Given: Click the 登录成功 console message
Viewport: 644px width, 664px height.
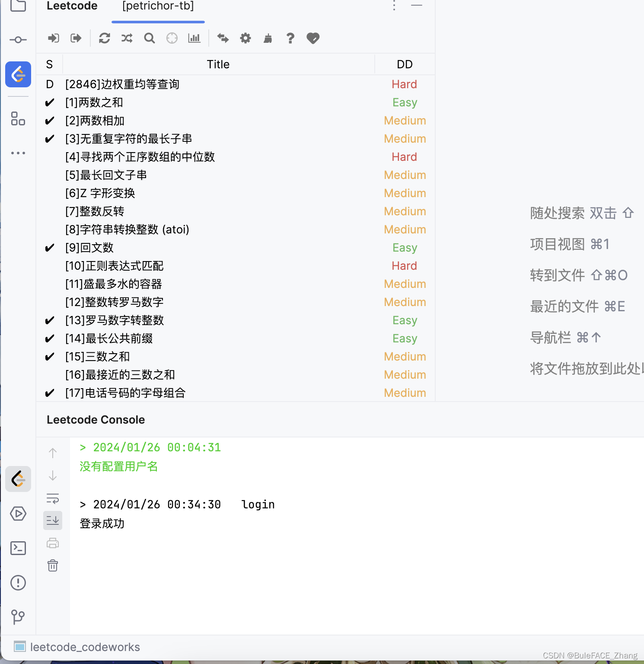Looking at the screenshot, I should pyautogui.click(x=102, y=524).
